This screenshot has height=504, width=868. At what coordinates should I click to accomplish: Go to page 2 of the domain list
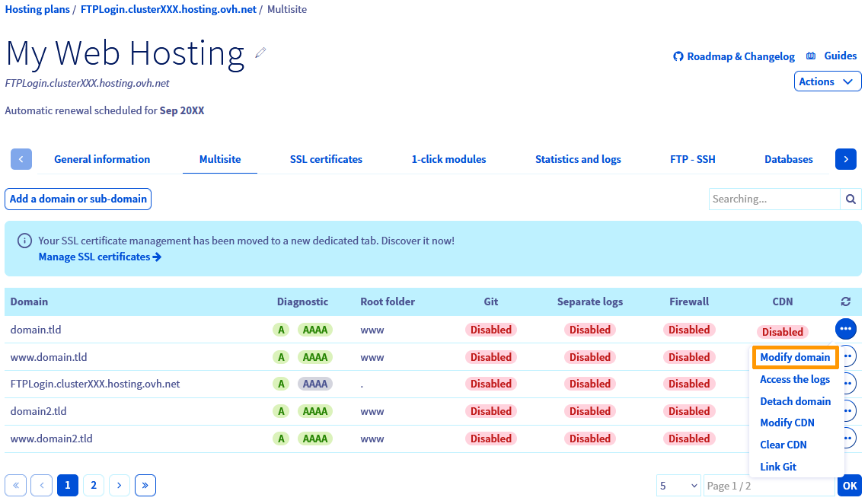93,485
